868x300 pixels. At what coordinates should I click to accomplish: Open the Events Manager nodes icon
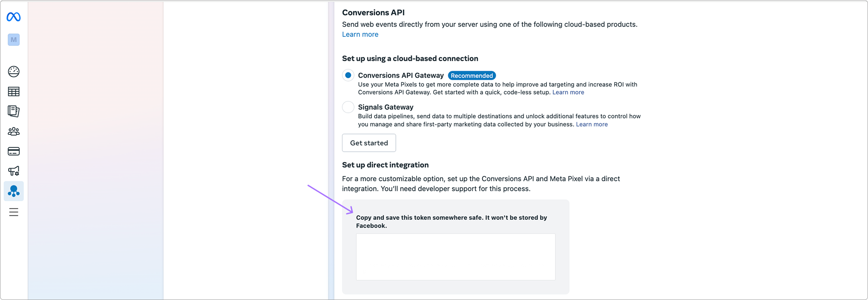point(14,191)
